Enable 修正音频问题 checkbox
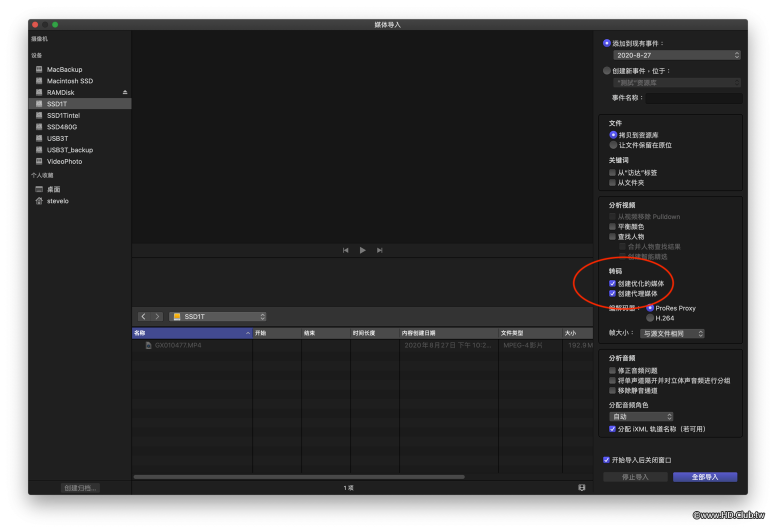The width and height of the screenshot is (776, 532). point(612,370)
